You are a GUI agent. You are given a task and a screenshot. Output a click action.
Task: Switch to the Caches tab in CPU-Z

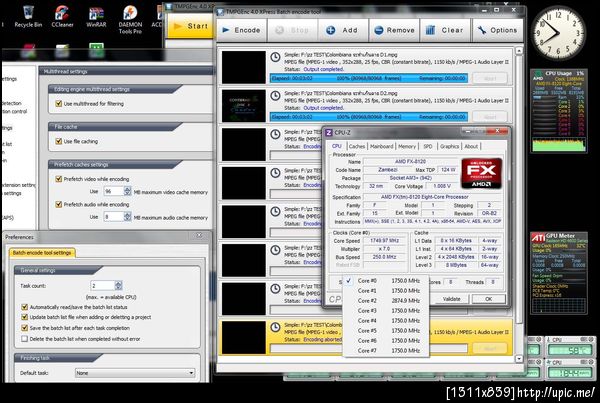tap(357, 146)
